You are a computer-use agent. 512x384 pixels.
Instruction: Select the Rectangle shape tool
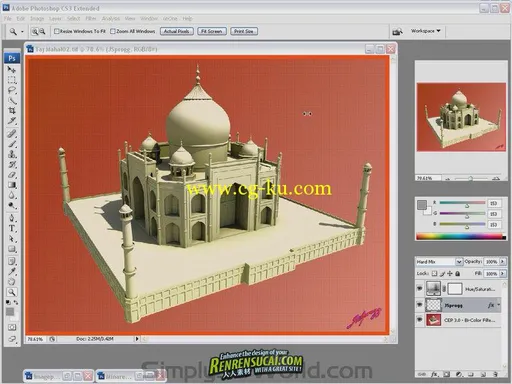[x=12, y=249]
